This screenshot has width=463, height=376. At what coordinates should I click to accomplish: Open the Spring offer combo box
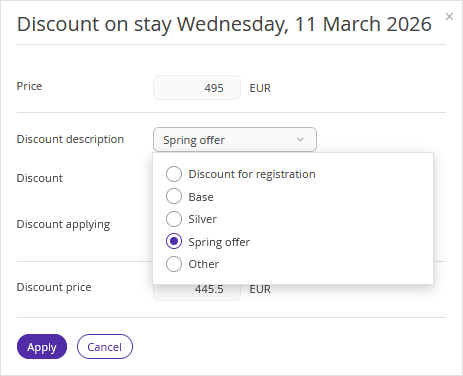pyautogui.click(x=235, y=139)
